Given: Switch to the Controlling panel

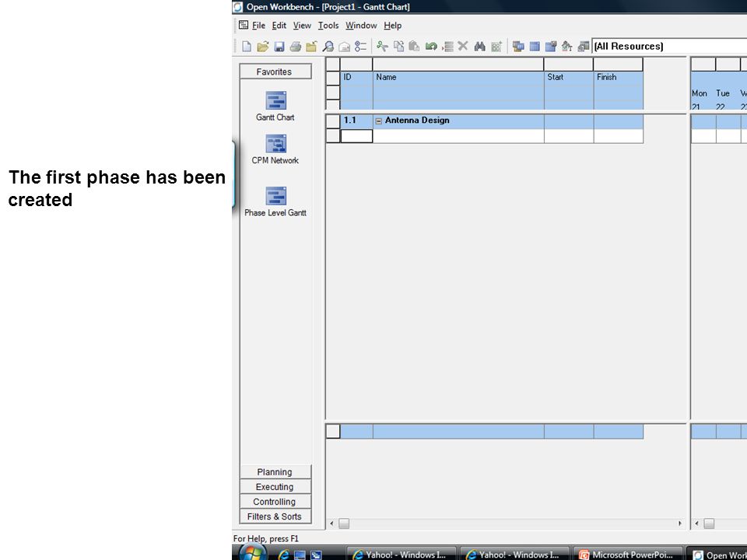Looking at the screenshot, I should click(x=275, y=502).
